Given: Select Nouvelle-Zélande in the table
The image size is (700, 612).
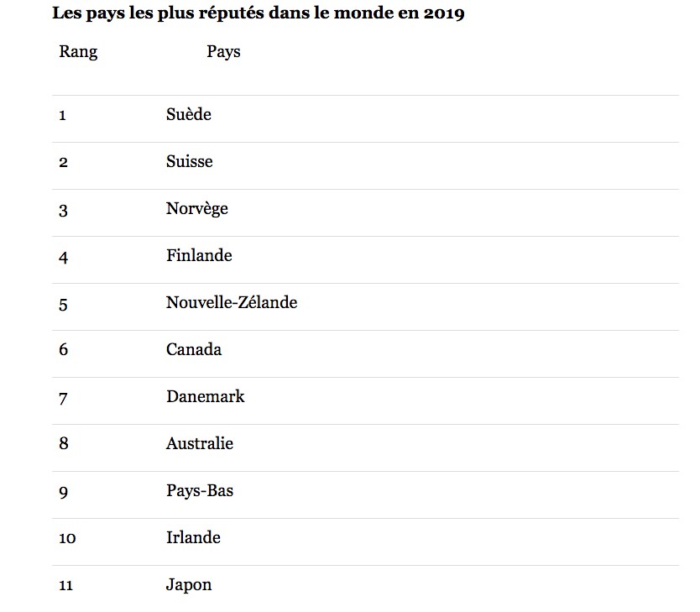Looking at the screenshot, I should pos(232,302).
